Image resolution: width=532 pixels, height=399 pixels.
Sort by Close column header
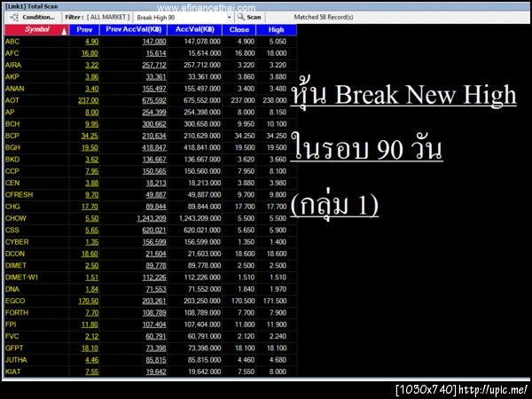(239, 30)
